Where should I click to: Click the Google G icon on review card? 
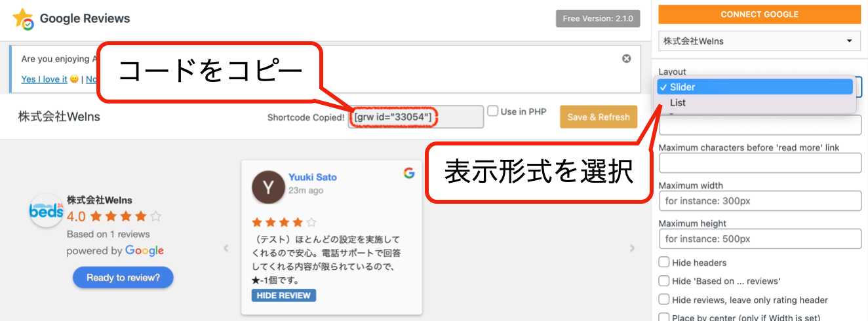tap(409, 173)
